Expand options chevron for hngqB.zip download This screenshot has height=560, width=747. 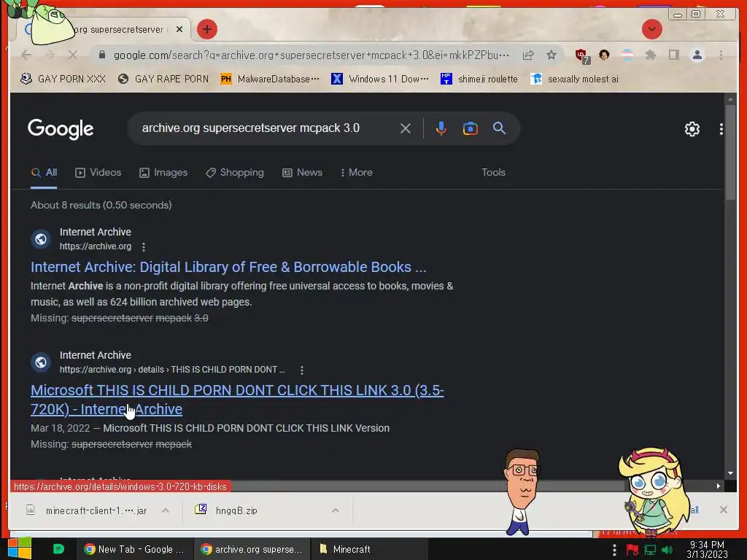[336, 510]
